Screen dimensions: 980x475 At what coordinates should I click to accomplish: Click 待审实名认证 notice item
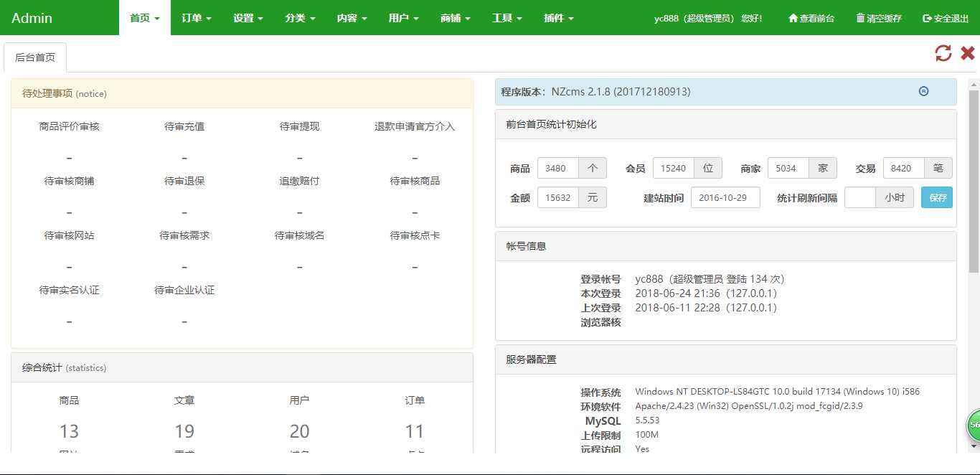[69, 290]
